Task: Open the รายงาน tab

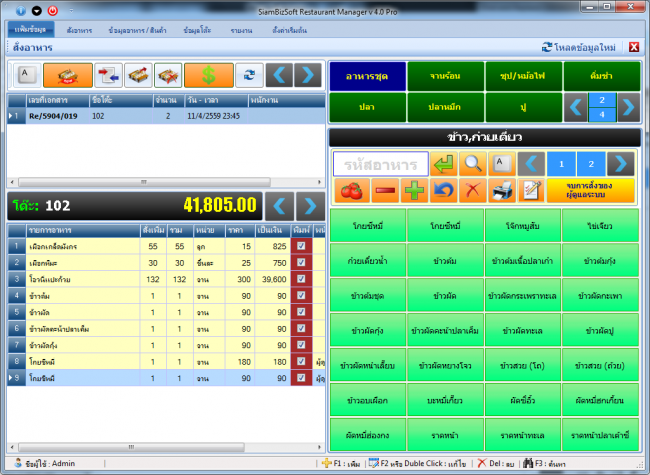Action: point(241,30)
